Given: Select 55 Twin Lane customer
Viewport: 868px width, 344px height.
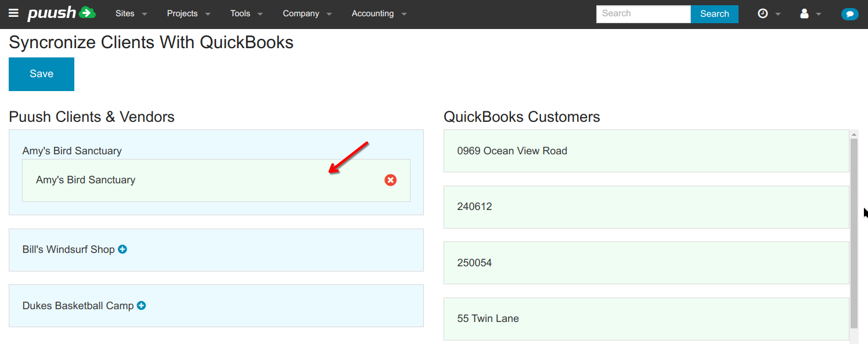Looking at the screenshot, I should tap(646, 318).
